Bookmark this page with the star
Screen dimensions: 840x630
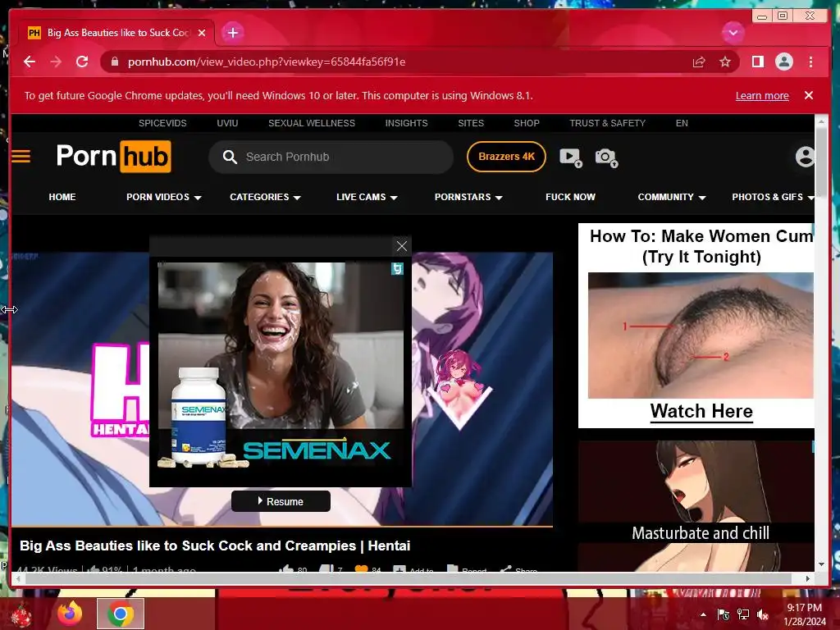tap(725, 62)
